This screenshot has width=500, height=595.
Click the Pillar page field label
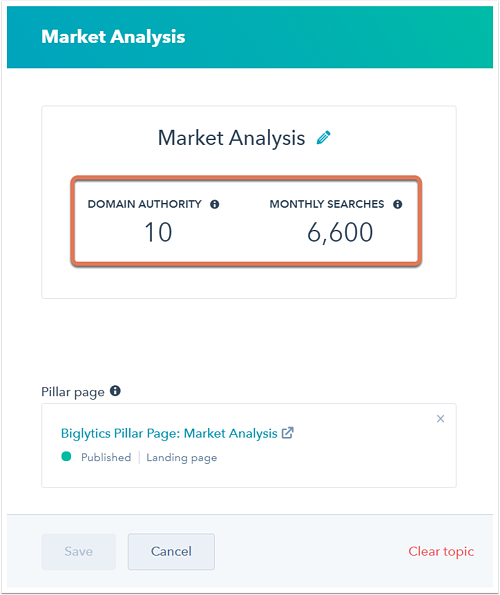click(x=73, y=392)
